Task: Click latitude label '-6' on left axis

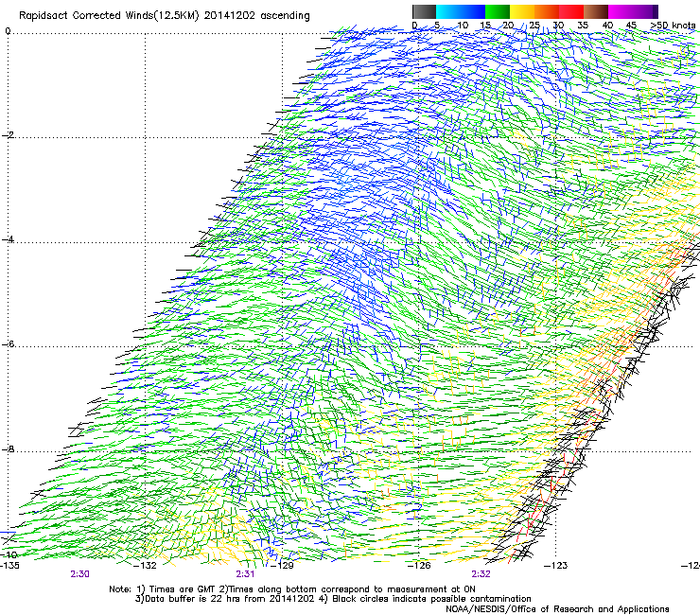Action: coord(8,344)
